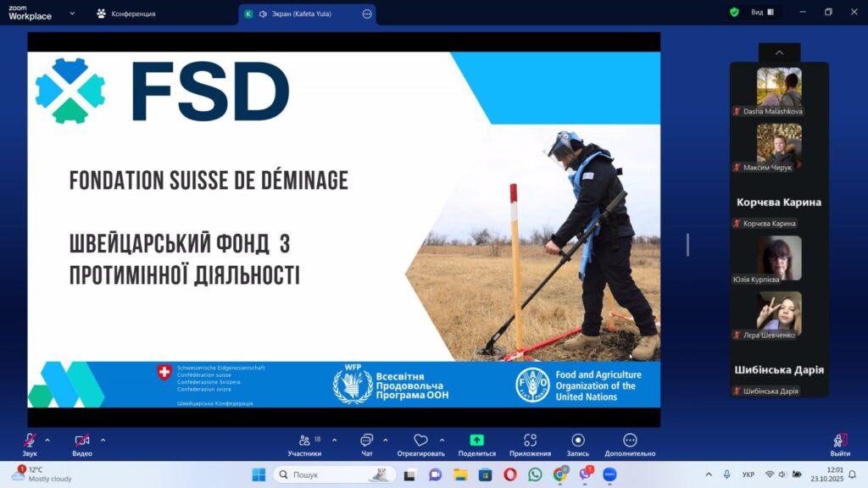
Task: Start recording with the Запись icon
Action: 577,441
